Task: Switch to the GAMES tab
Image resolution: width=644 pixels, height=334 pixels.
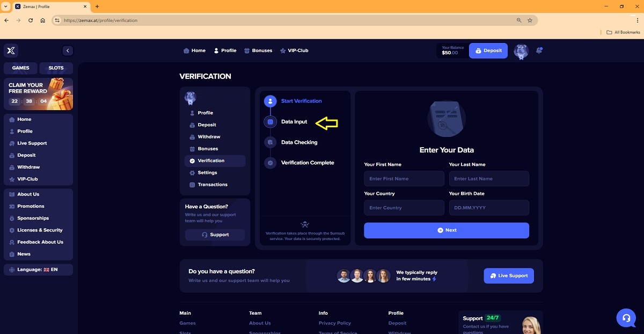Action: pos(20,68)
